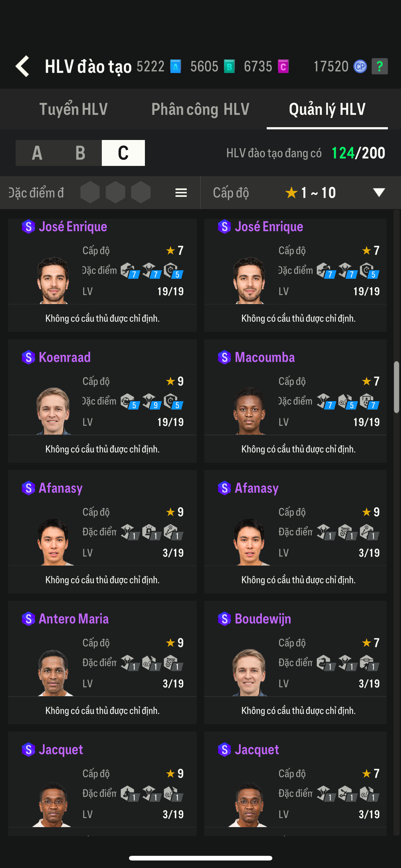Tap the purple C training card icon
401x868 pixels.
(283, 66)
